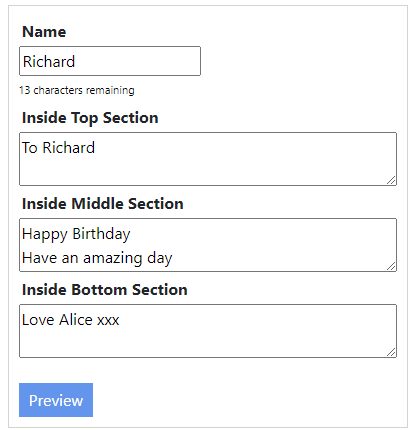Place cursor on 'To Richard' text line
420x430 pixels.
58,148
